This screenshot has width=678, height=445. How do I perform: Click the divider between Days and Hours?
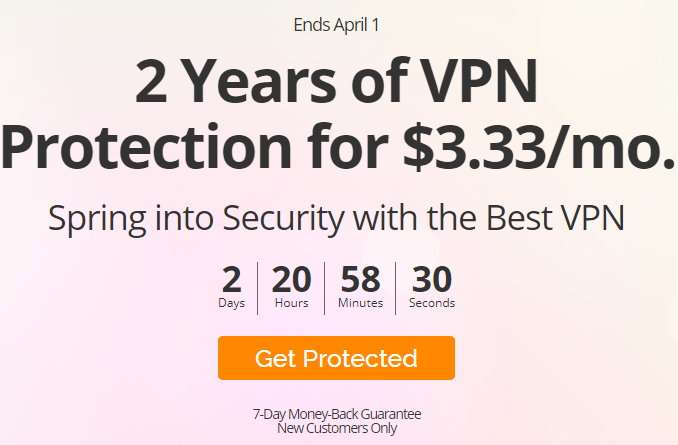click(258, 288)
